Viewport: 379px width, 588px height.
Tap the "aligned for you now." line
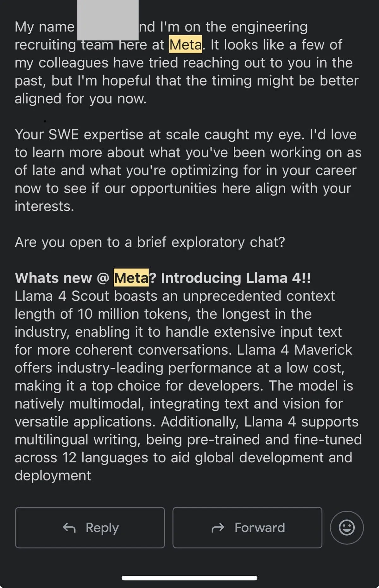[x=81, y=99]
